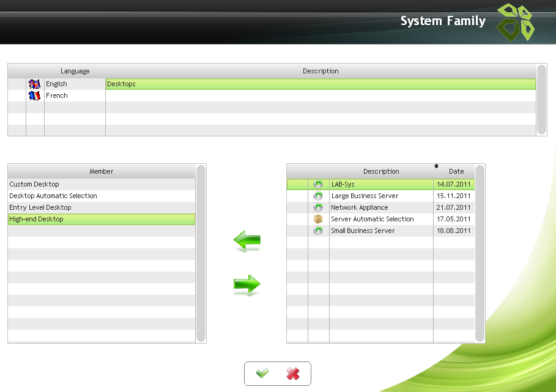This screenshot has width=556, height=392.
Task: Click the gear icon next to Network Appliance
Action: coord(318,207)
